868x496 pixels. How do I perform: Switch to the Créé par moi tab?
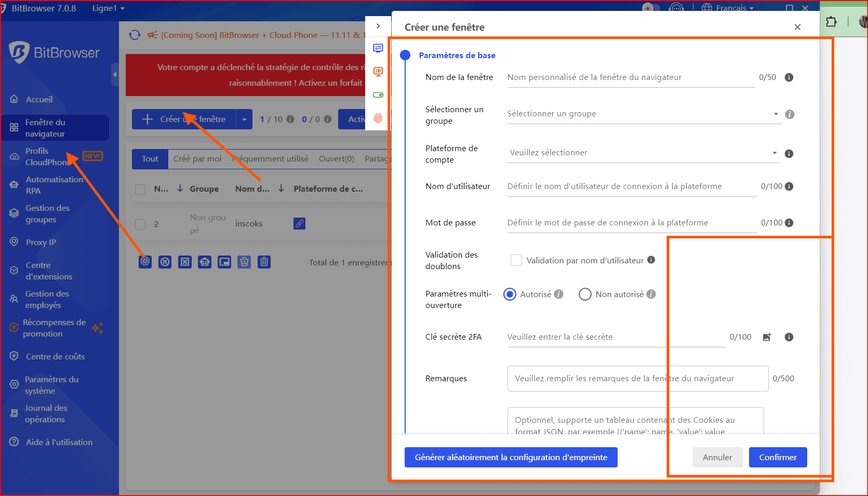[x=197, y=159]
